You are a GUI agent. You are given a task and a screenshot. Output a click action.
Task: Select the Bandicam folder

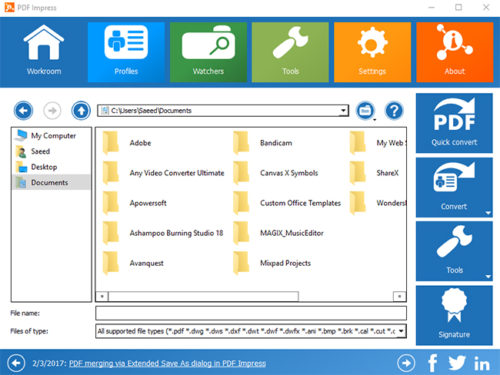[263, 143]
